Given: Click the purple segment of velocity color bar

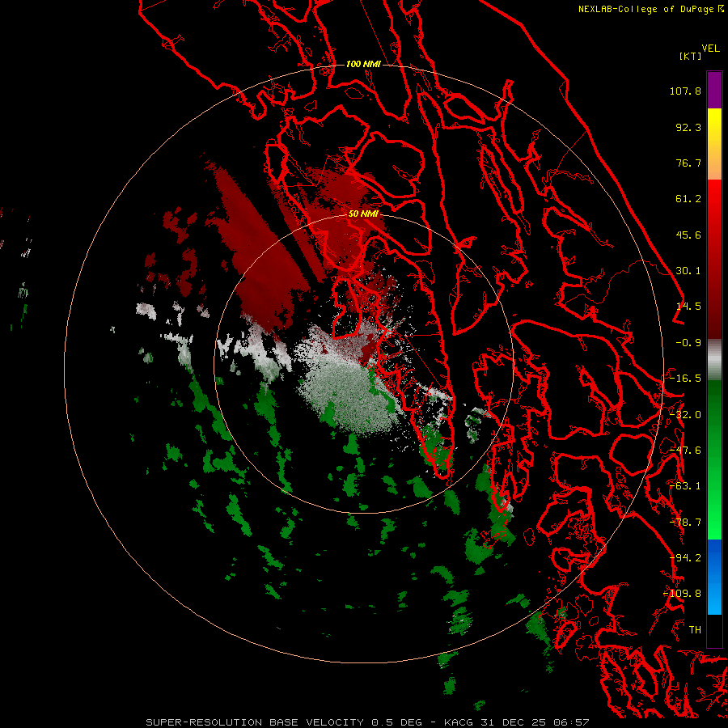Looking at the screenshot, I should (x=714, y=90).
